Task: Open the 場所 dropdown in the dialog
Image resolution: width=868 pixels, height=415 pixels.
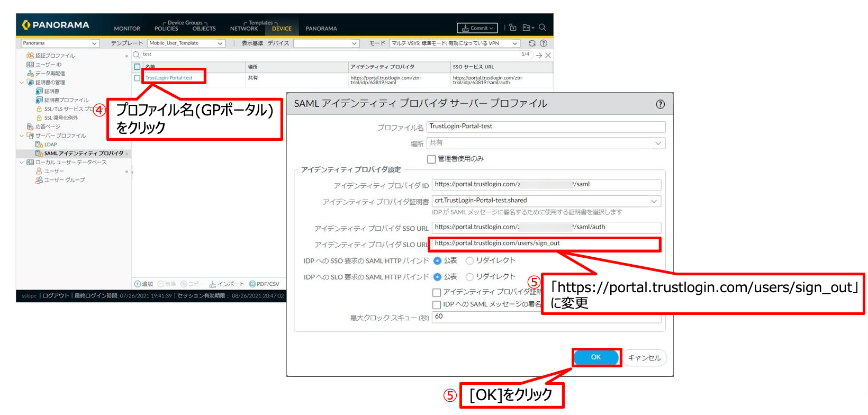Action: [546, 143]
